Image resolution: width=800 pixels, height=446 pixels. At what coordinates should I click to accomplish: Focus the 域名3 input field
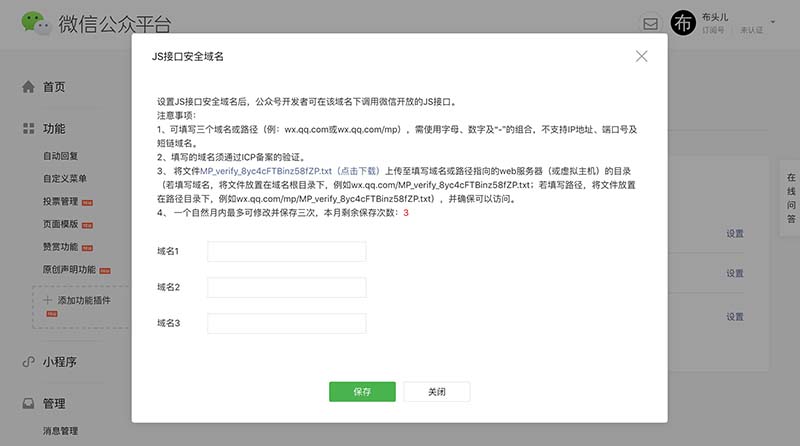pos(287,323)
